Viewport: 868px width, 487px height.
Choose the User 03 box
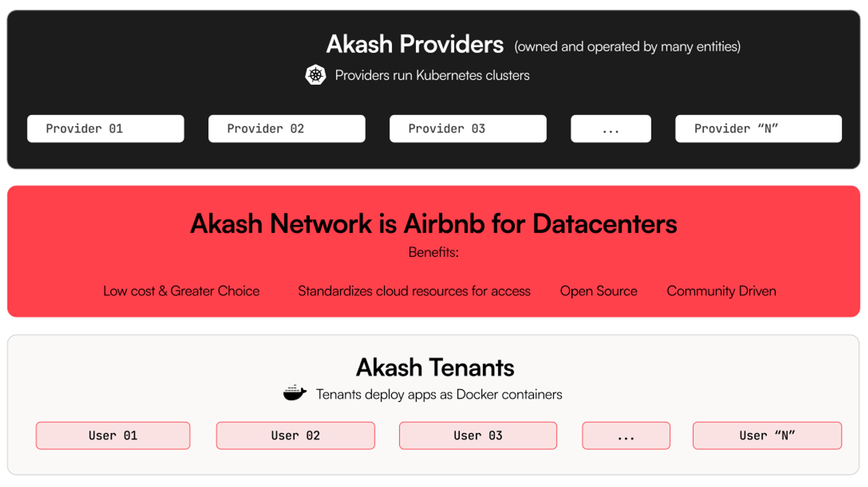[x=478, y=436]
